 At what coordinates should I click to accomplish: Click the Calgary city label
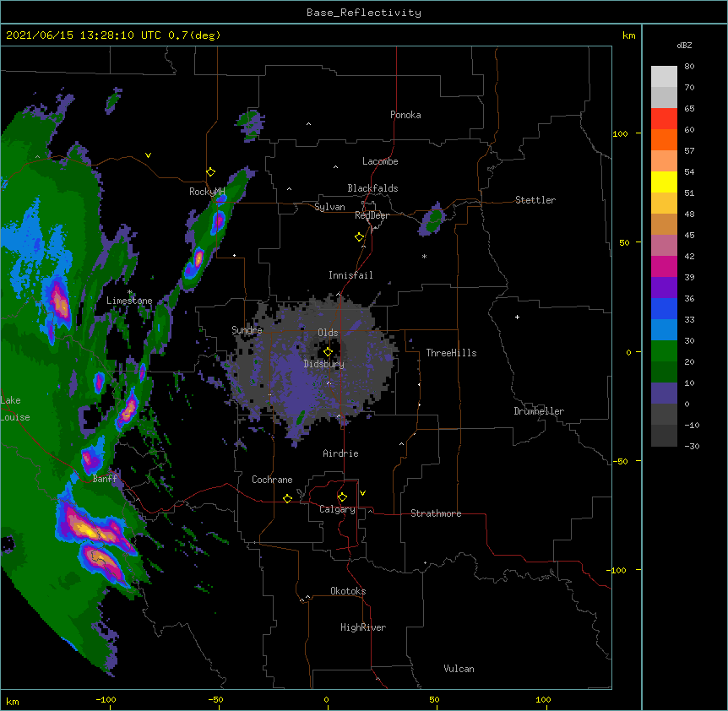pyautogui.click(x=337, y=509)
